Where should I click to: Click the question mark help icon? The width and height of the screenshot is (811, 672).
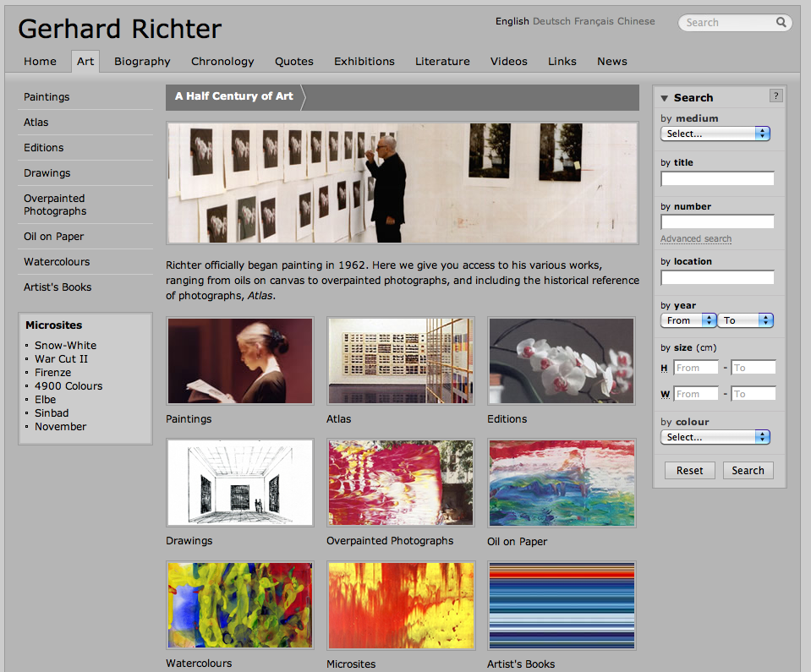click(x=775, y=96)
